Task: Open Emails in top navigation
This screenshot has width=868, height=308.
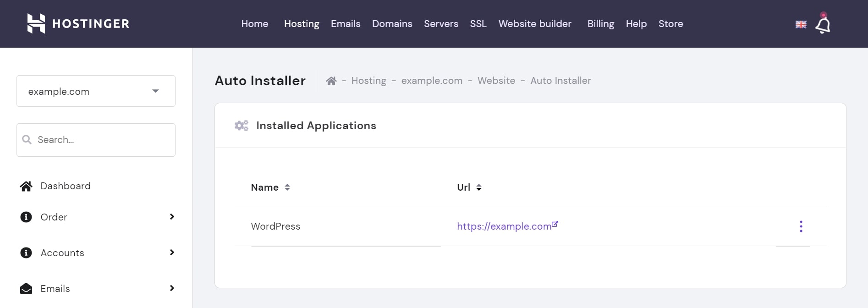Action: tap(346, 24)
